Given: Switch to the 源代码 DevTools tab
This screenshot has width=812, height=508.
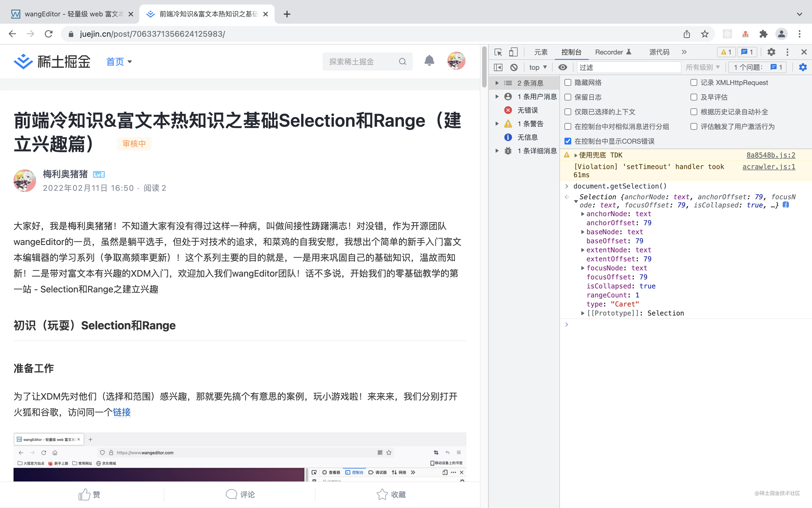Looking at the screenshot, I should click(x=659, y=52).
